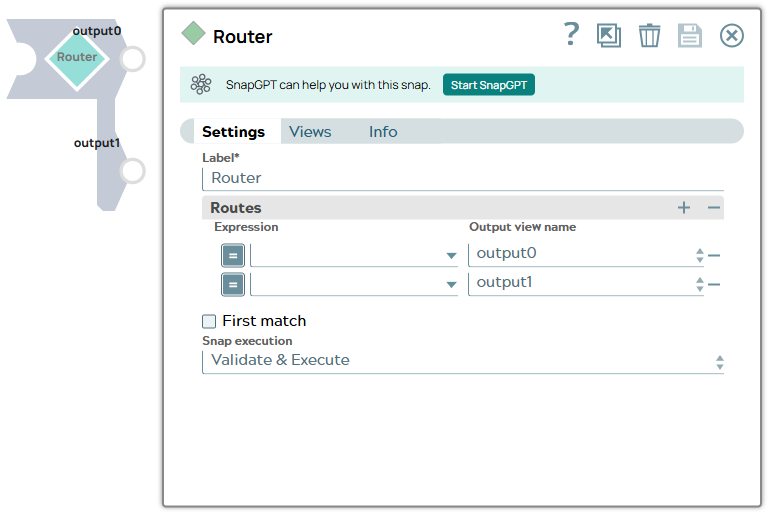
Task: Switch to the Views tab
Action: pos(310,132)
